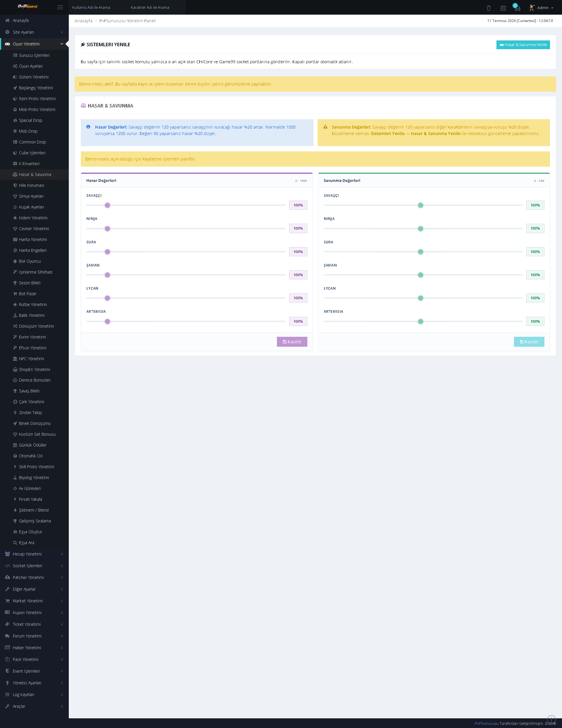
Task: Expand the Market Yönetimi menu
Action: coord(34,601)
